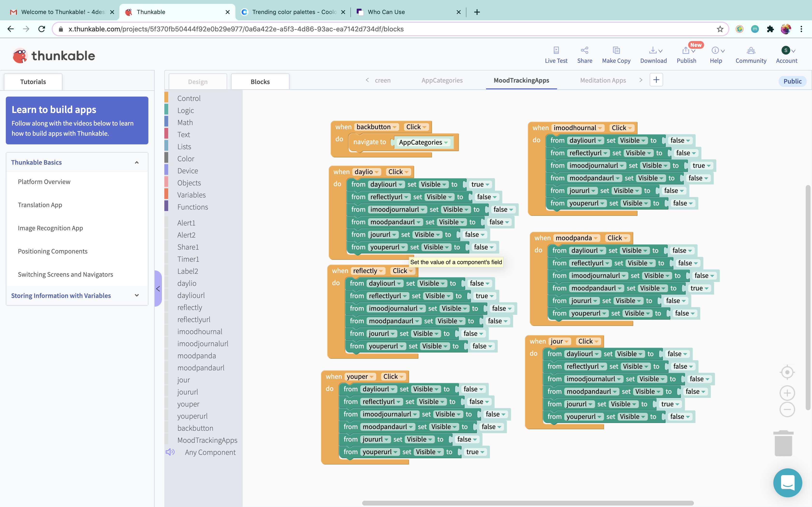Click the Make Copy icon
The width and height of the screenshot is (812, 507).
(616, 50)
